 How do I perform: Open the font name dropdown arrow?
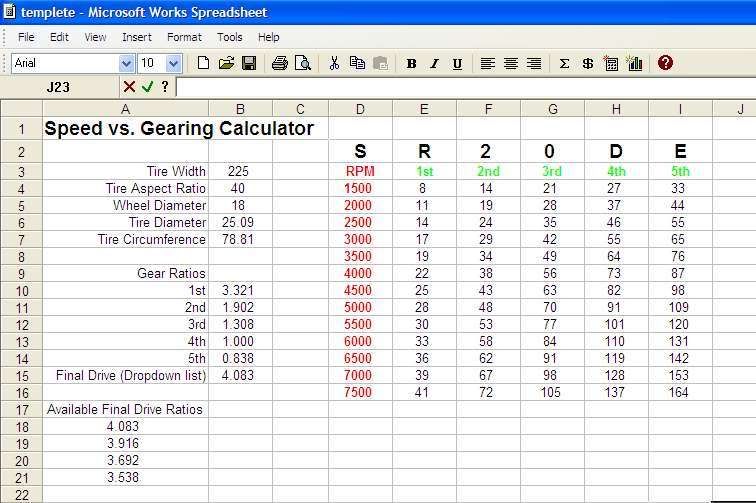click(126, 63)
